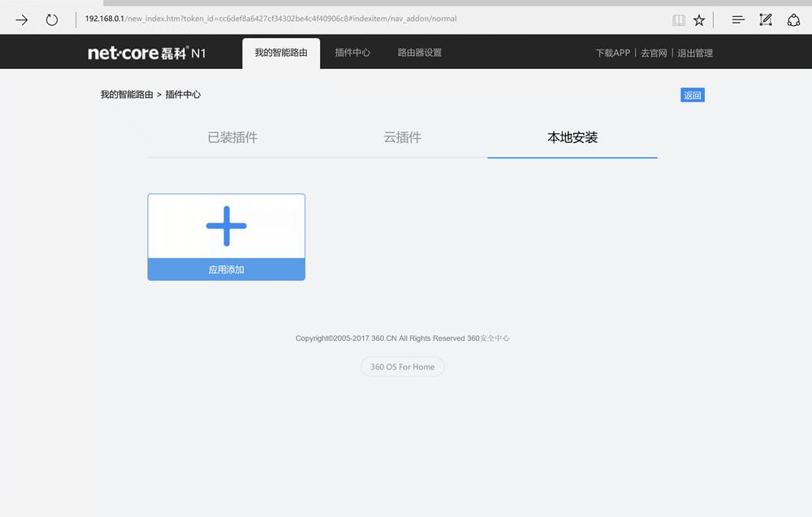Viewport: 812px width, 517px height.
Task: Click the plus icon to add an application
Action: (226, 226)
